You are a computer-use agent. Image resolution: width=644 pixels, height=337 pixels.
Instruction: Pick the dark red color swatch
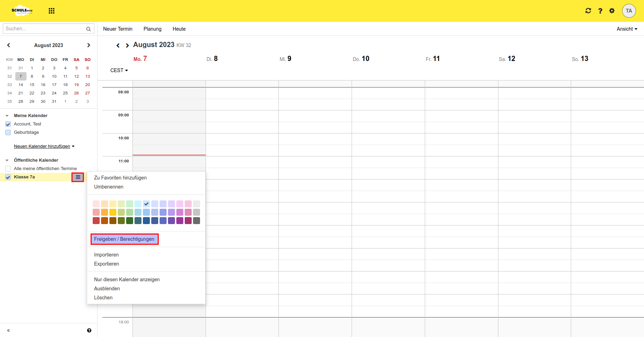tap(96, 221)
